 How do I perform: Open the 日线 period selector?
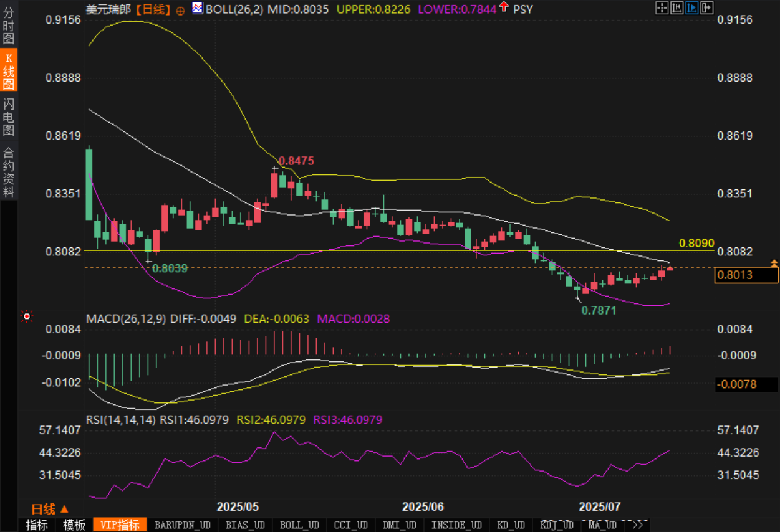[x=50, y=509]
